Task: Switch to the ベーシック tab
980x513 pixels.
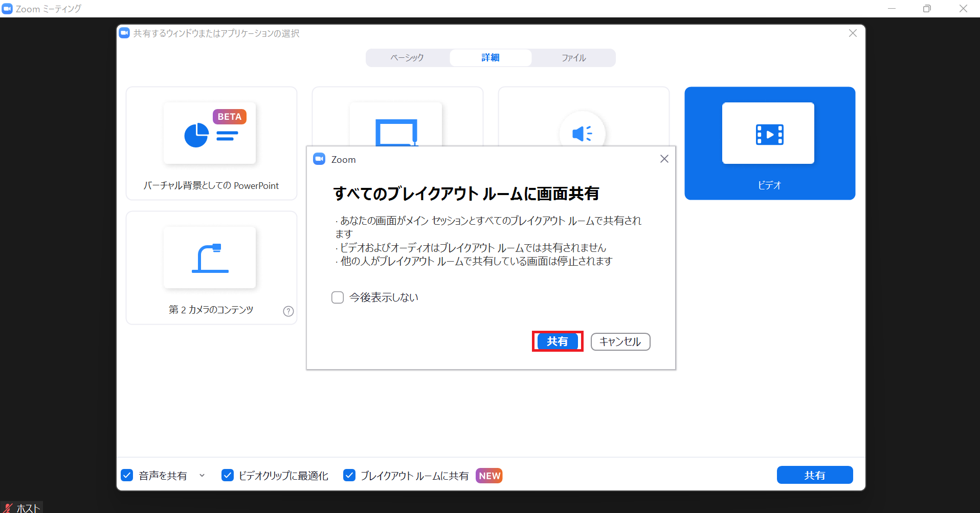Action: pos(407,58)
